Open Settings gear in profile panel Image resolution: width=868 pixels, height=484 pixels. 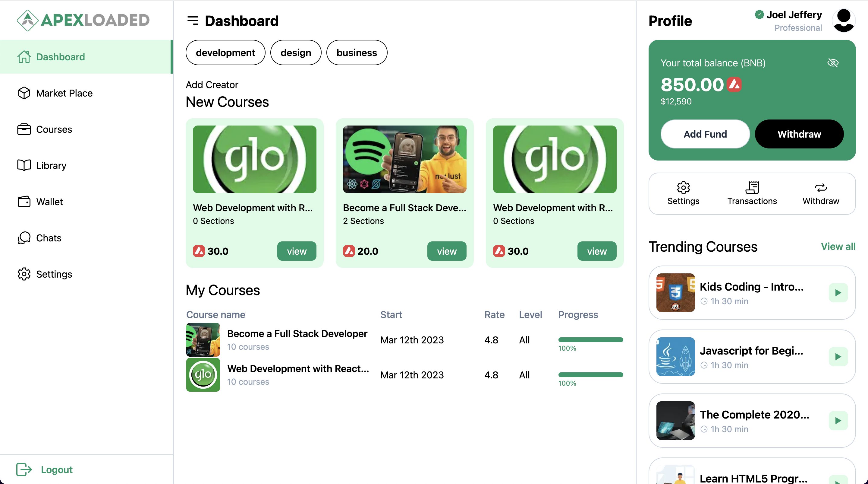click(x=683, y=193)
